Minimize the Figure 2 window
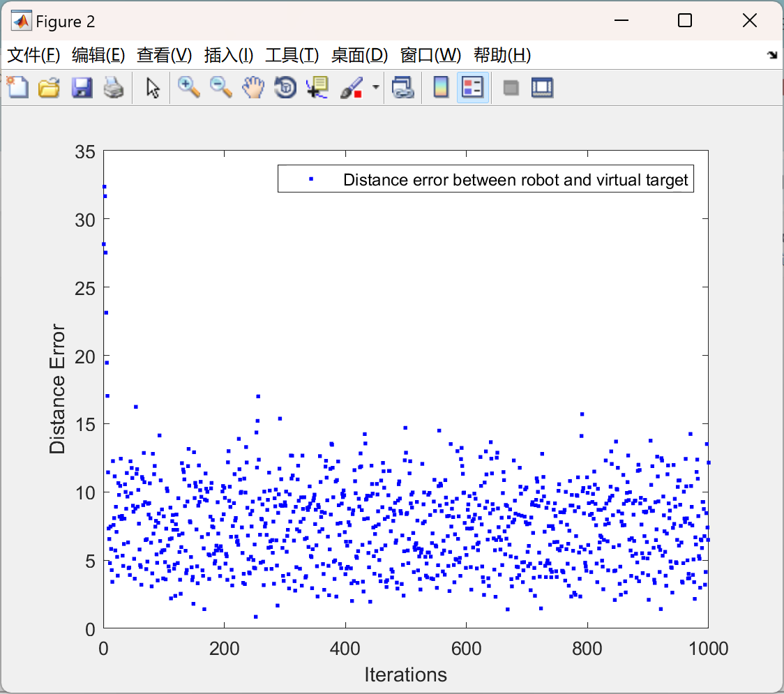The width and height of the screenshot is (784, 694). click(x=621, y=20)
